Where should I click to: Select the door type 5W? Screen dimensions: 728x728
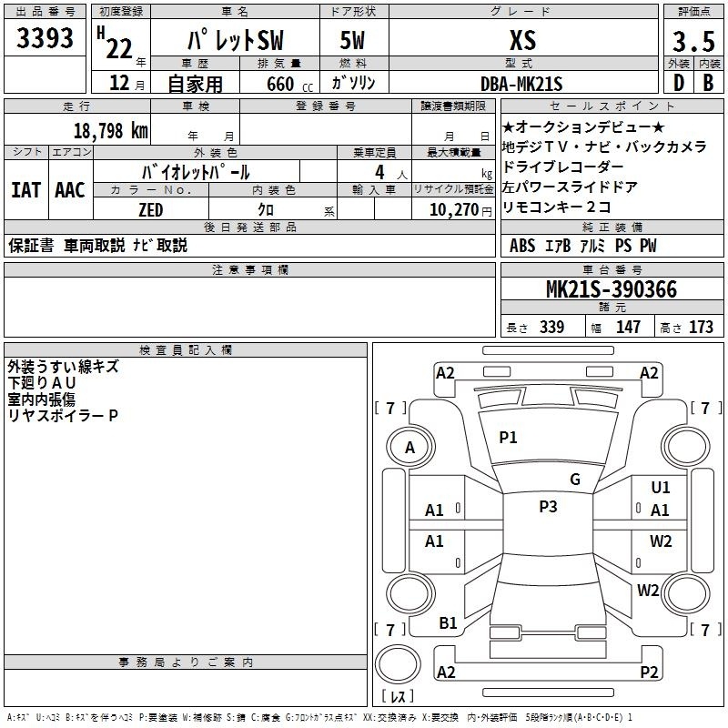[352, 40]
